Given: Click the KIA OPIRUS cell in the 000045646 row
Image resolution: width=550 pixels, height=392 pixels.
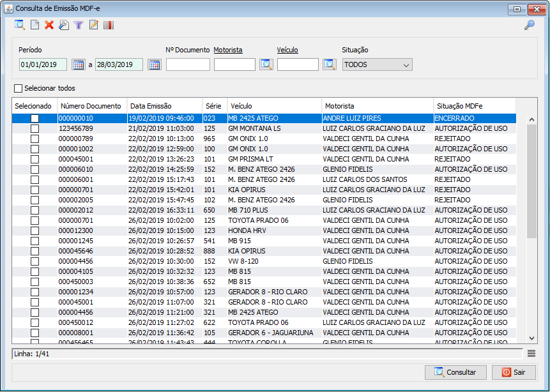Looking at the screenshot, I should pyautogui.click(x=275, y=251).
